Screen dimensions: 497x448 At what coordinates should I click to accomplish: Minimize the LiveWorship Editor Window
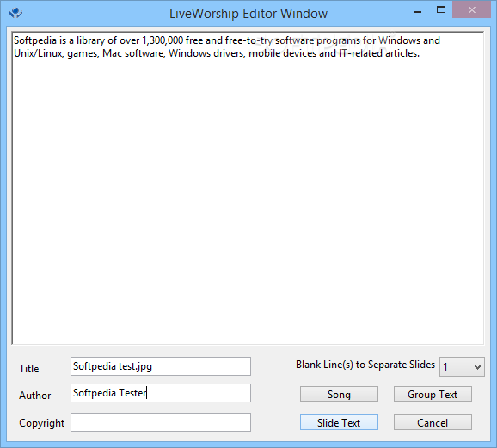pyautogui.click(x=418, y=12)
